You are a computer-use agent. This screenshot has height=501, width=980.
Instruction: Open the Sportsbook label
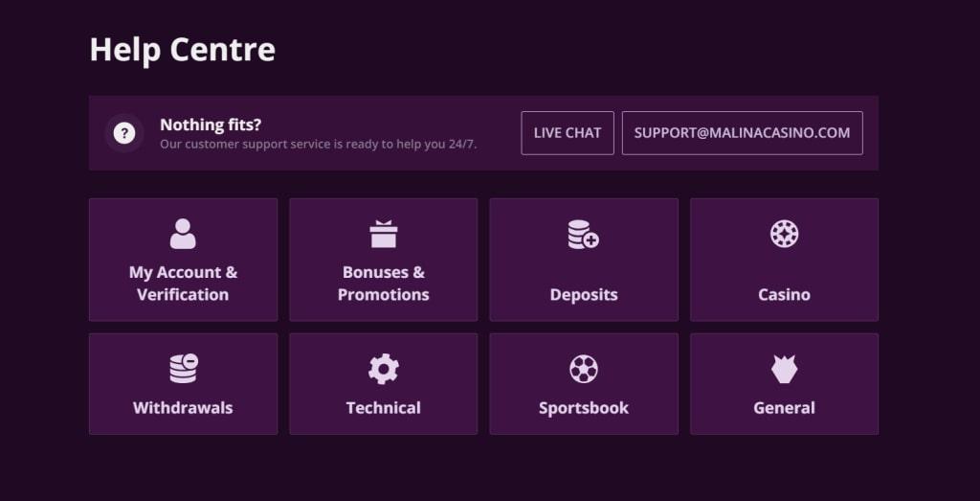click(583, 408)
